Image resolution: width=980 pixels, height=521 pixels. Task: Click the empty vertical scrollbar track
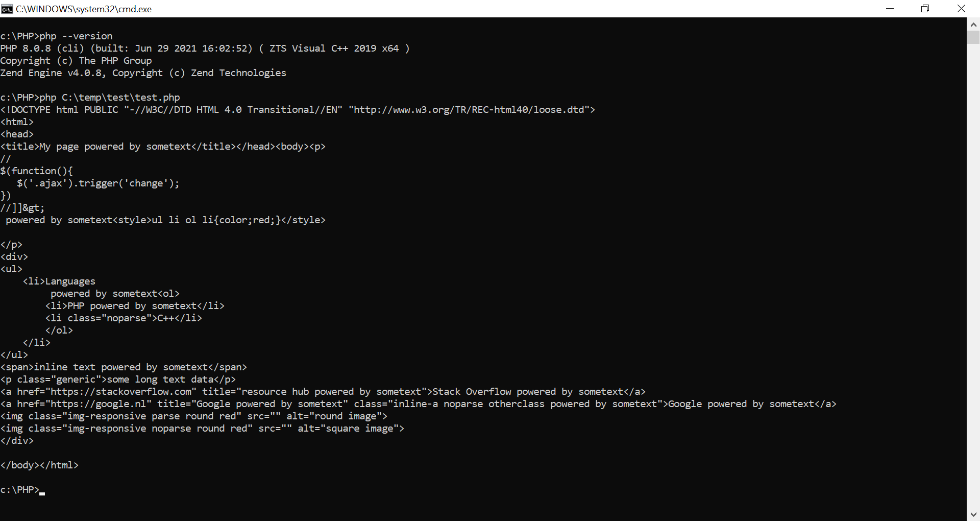click(973, 276)
